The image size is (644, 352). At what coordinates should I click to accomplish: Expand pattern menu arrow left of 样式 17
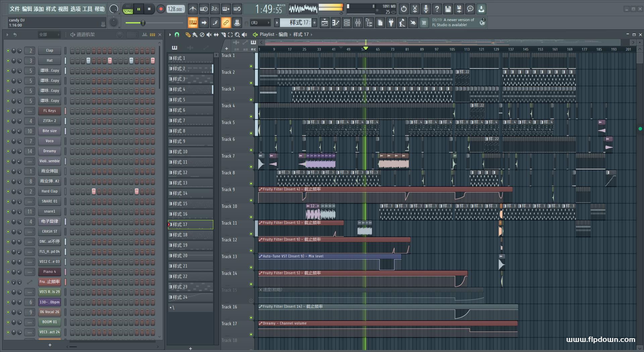point(277,22)
